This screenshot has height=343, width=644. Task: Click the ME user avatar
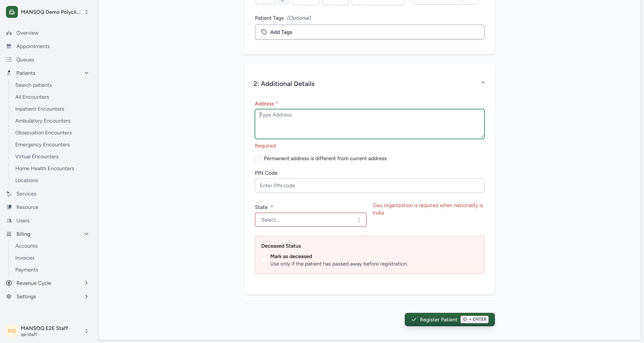(x=12, y=331)
